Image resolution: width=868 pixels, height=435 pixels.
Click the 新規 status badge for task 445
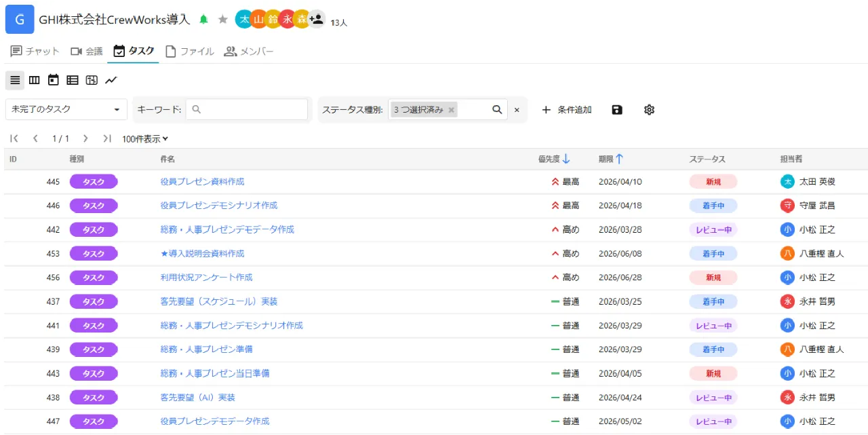(x=713, y=181)
